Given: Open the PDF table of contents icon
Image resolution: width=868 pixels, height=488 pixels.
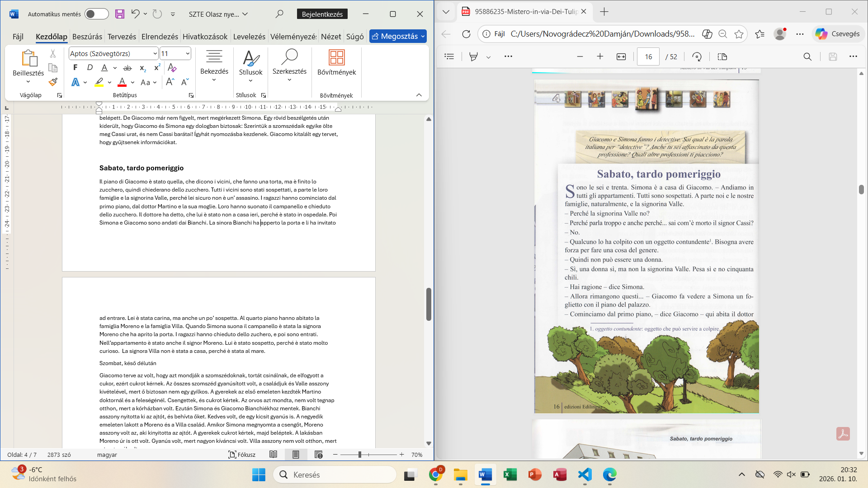Looking at the screenshot, I should coord(449,56).
